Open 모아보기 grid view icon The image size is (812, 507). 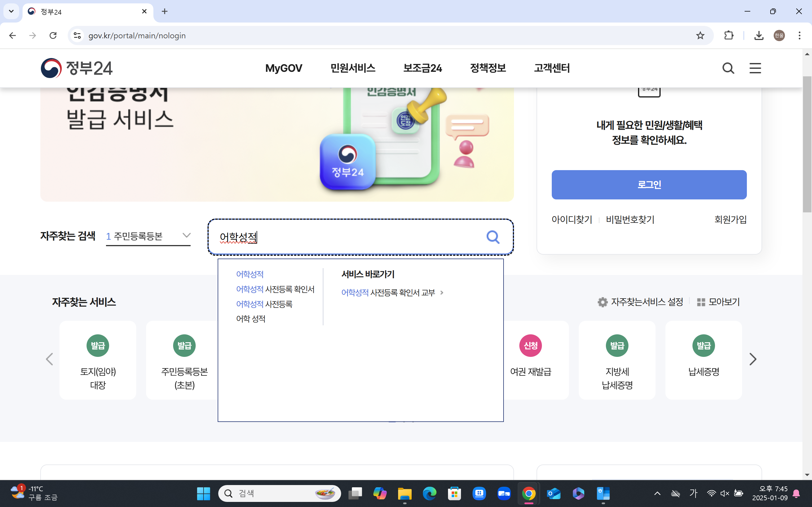(701, 302)
